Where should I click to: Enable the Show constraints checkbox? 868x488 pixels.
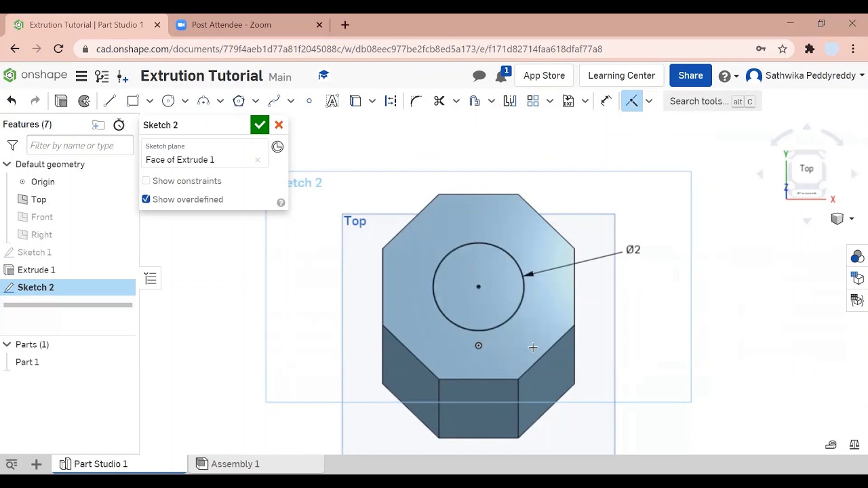tap(146, 181)
